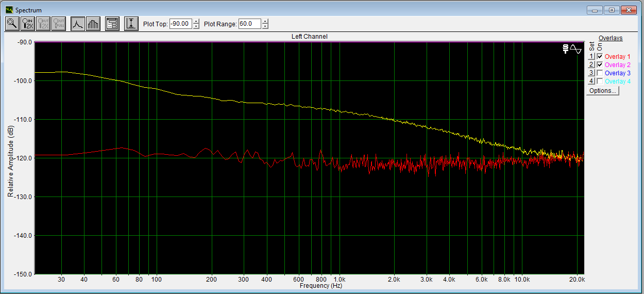Decrease Plot Top with down arrow
644x294 pixels.
click(x=196, y=26)
